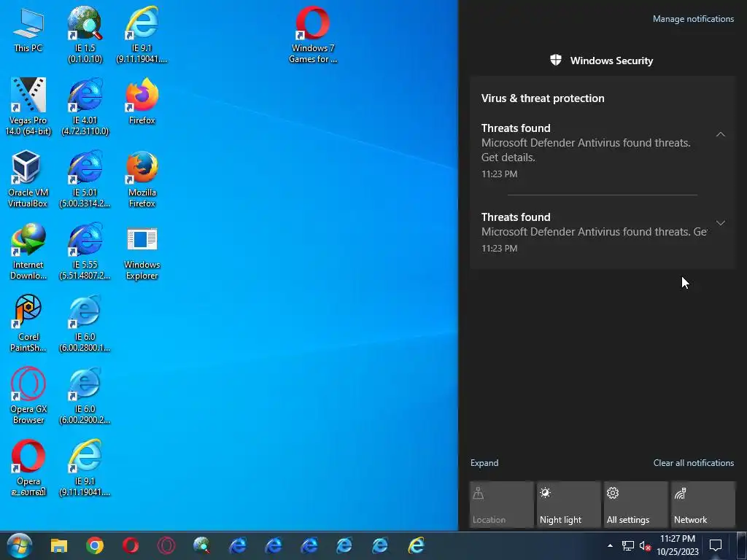Image resolution: width=747 pixels, height=560 pixels.
Task: Select IE 6.0 (6.00.2900) desktop shortcut
Action: pos(85,396)
